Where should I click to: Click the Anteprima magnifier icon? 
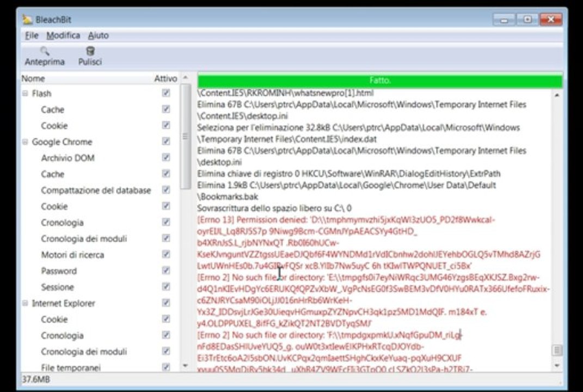pyautogui.click(x=45, y=51)
